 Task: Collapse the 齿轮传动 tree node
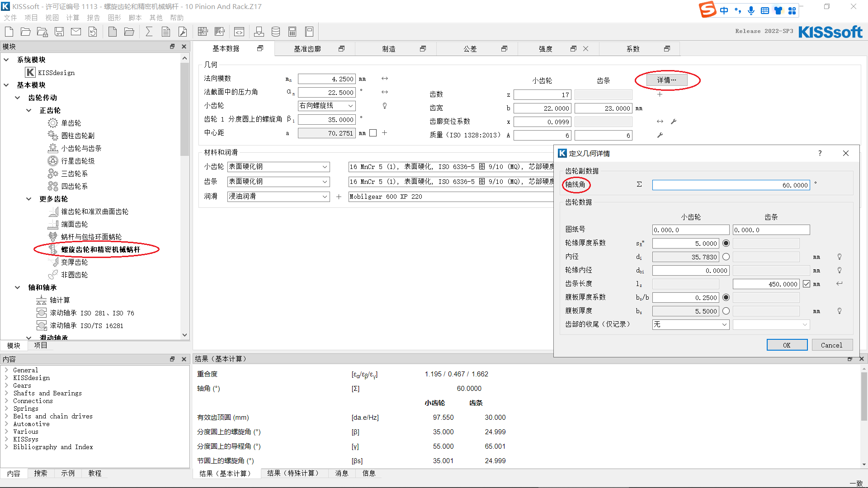click(x=18, y=98)
